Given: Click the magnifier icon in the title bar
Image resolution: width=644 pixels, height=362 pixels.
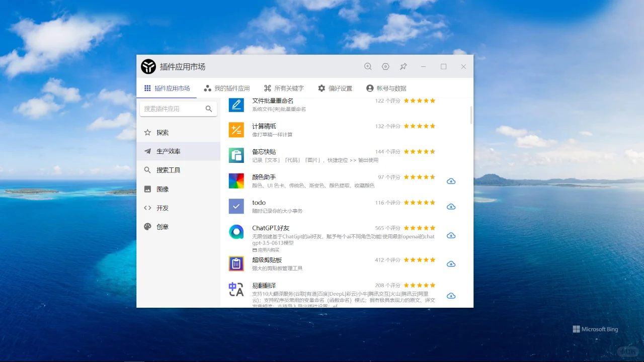Looking at the screenshot, I should pyautogui.click(x=368, y=66).
